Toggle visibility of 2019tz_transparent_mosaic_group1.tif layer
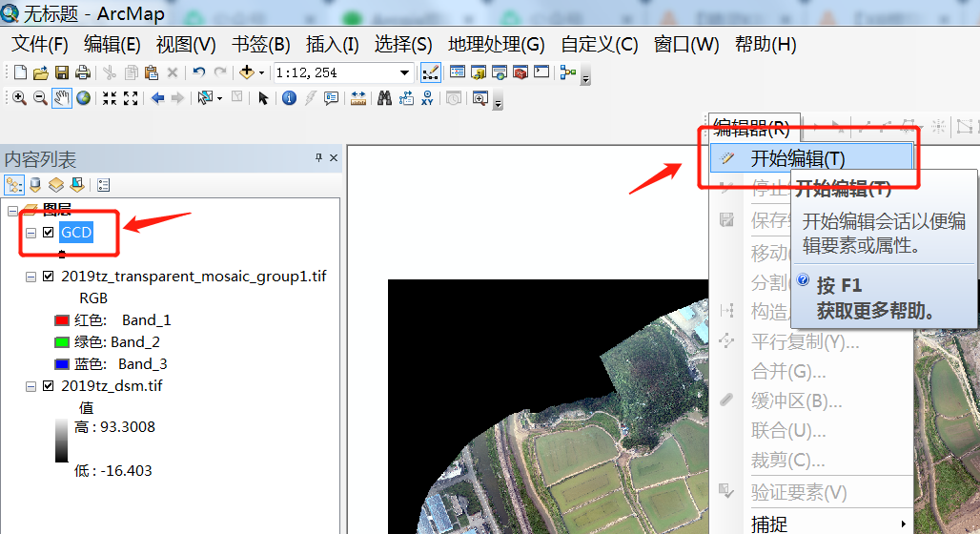980x534 pixels. click(49, 277)
